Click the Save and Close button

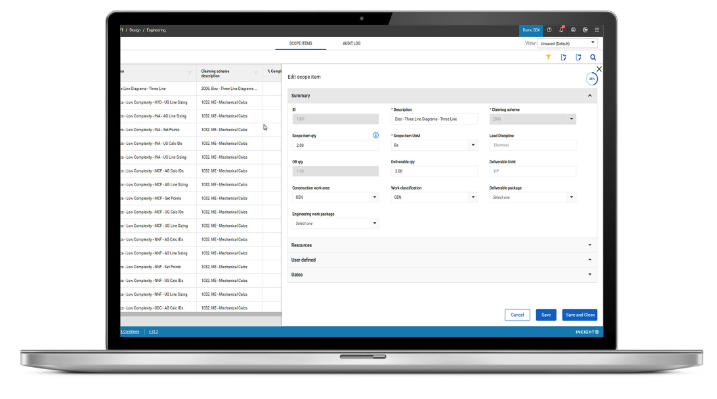579,315
